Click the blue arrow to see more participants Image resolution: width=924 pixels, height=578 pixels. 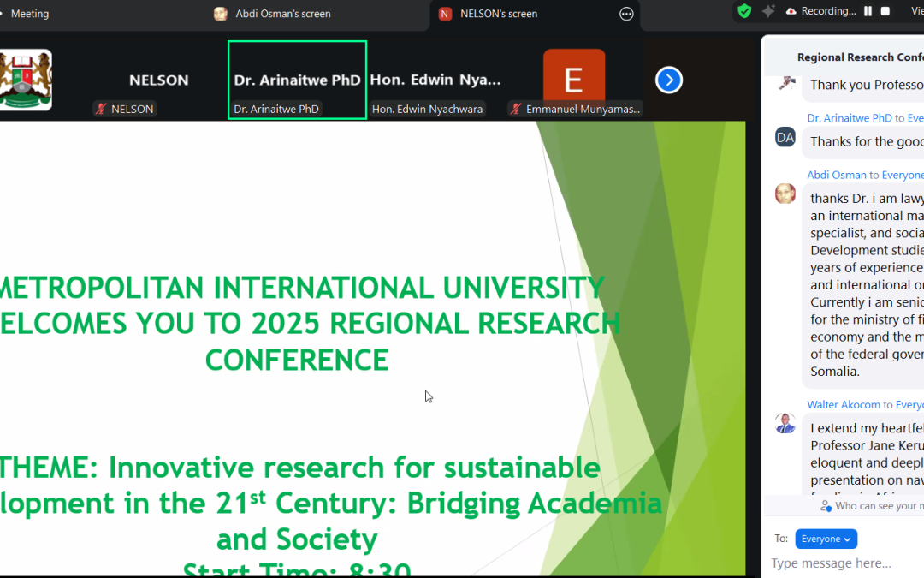click(x=668, y=80)
